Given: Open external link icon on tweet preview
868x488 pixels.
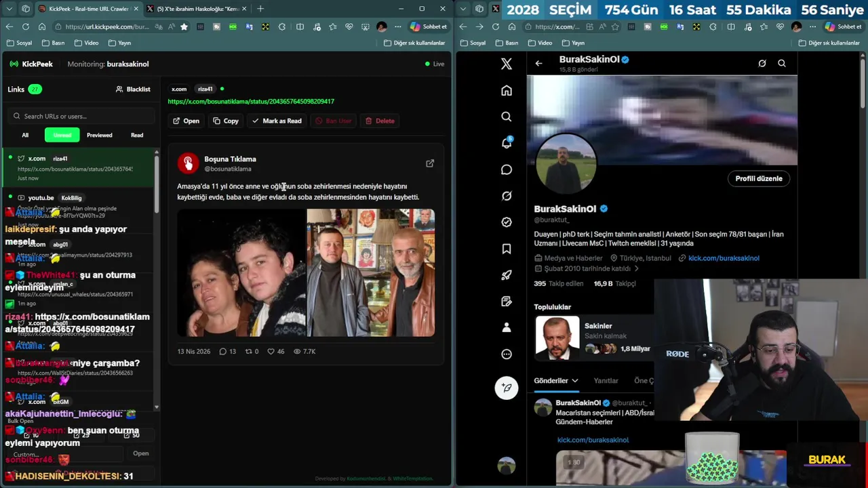Looking at the screenshot, I should point(430,163).
